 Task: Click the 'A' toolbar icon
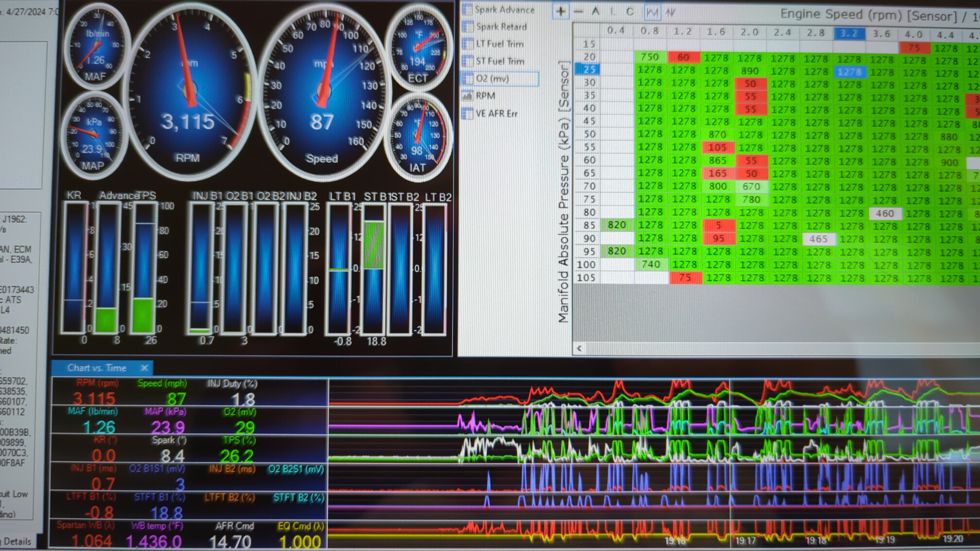(595, 12)
